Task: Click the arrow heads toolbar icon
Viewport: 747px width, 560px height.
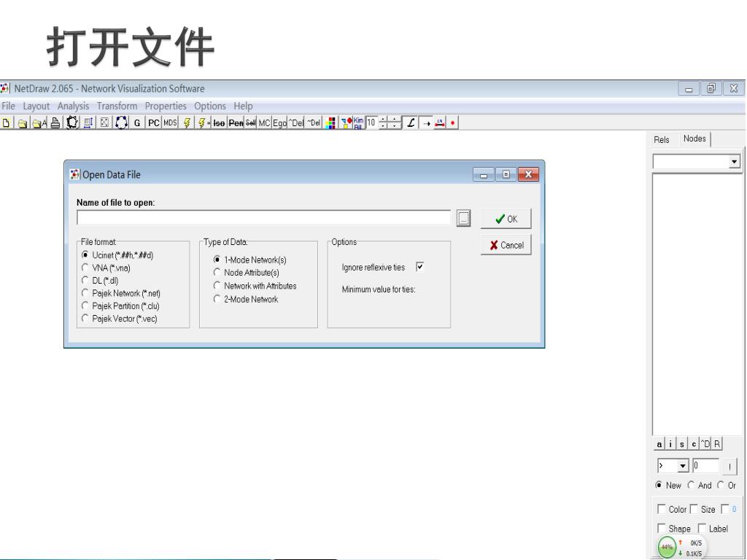Action: point(426,122)
